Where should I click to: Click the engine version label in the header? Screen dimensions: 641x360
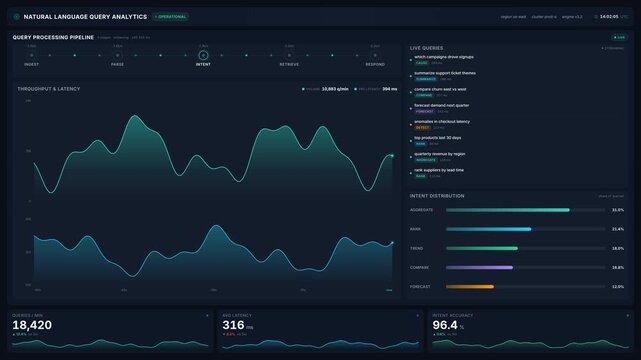[572, 17]
